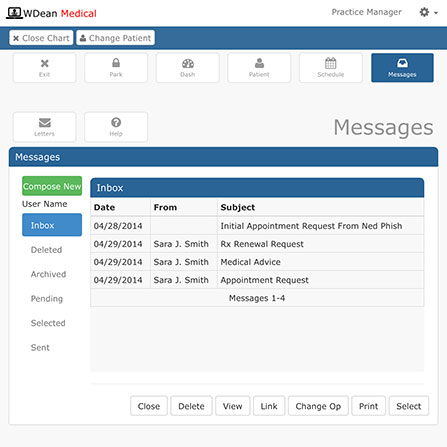
Task: Switch to the Deleted folder
Action: click(x=46, y=250)
